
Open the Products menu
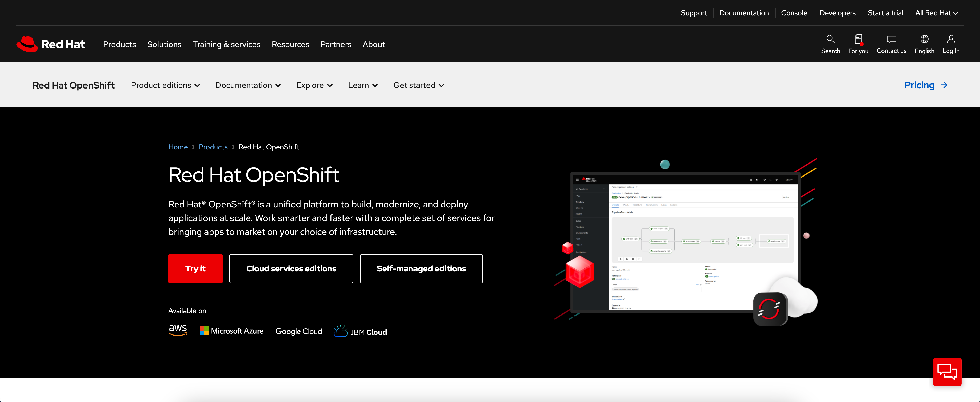point(119,44)
